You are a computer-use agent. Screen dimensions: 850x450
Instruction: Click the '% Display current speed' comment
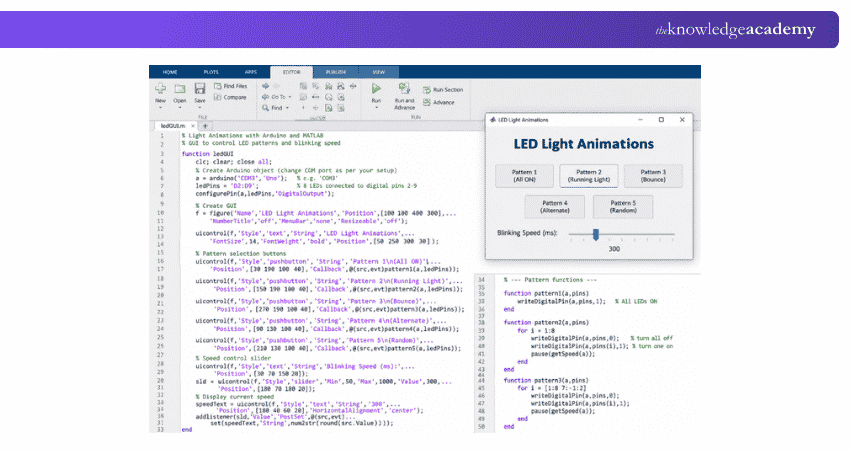coord(235,397)
